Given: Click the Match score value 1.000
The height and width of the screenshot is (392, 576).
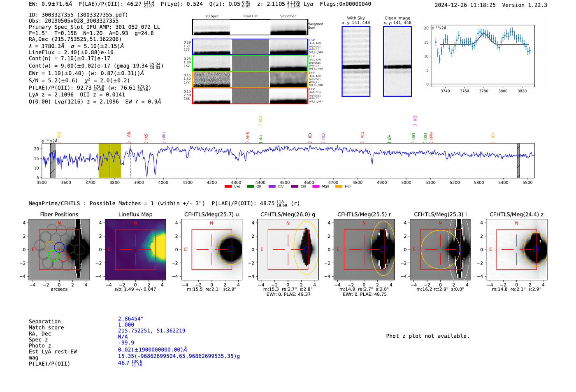Looking at the screenshot, I should 126,325.
